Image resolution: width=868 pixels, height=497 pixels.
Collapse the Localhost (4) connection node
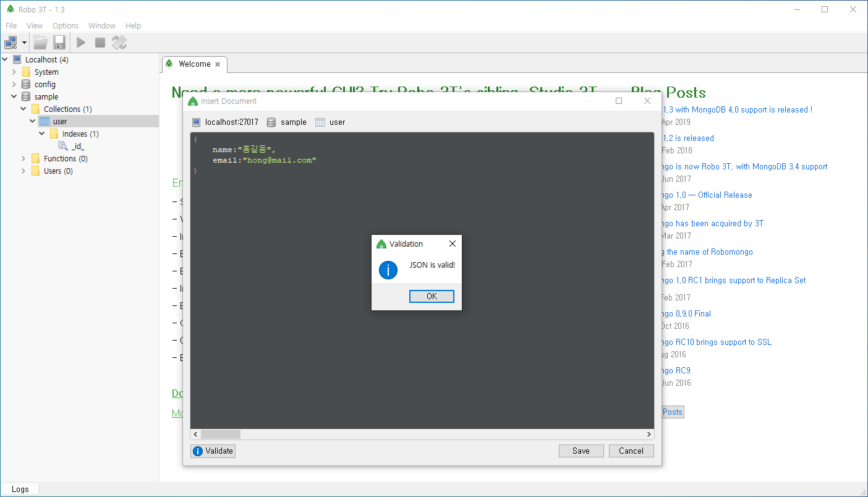(x=5, y=59)
